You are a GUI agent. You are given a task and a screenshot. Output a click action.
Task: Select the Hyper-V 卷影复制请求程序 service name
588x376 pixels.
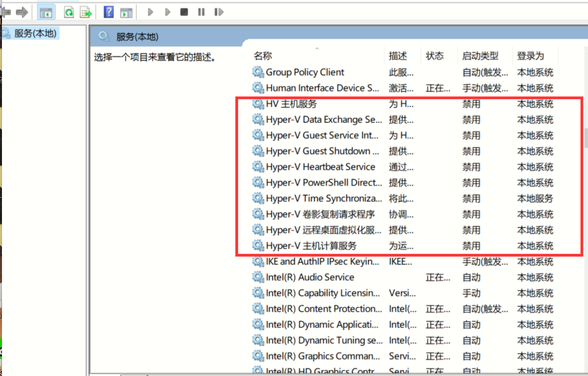[x=320, y=215]
